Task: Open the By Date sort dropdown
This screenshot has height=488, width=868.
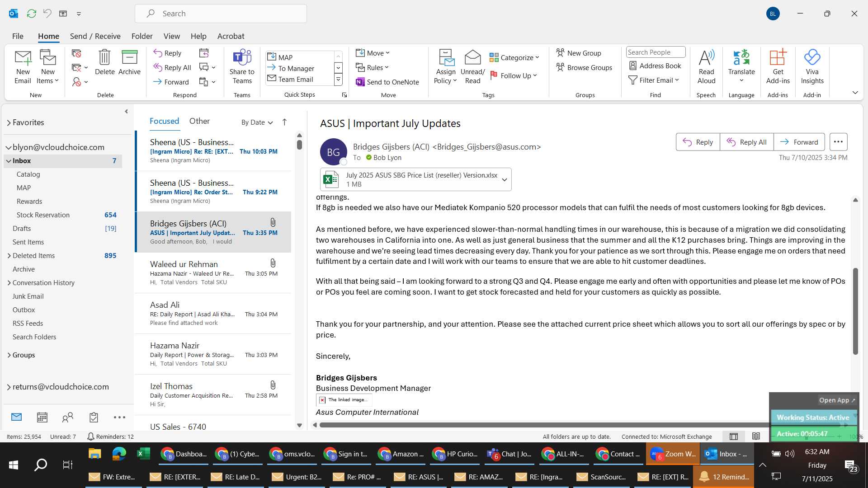Action: 257,122
